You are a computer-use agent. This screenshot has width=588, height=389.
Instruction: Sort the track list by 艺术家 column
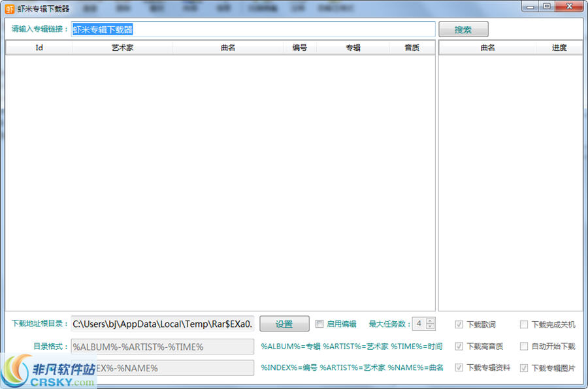tap(123, 48)
